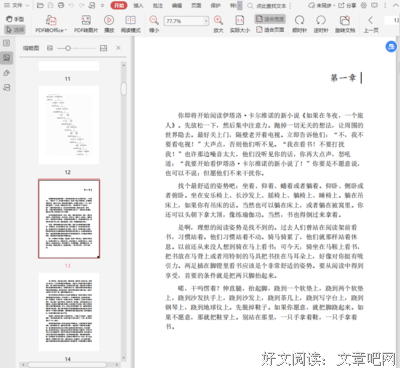
Task: Click the 分享 share button
Action: click(x=348, y=5)
